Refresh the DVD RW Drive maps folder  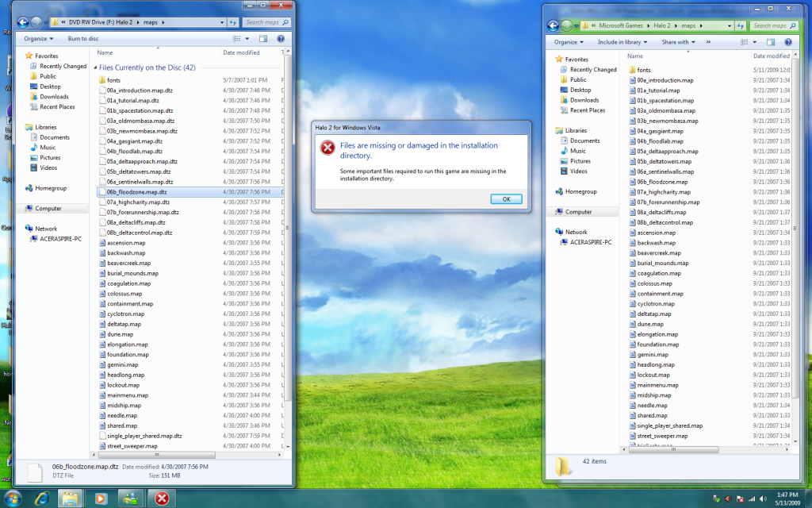coord(233,22)
